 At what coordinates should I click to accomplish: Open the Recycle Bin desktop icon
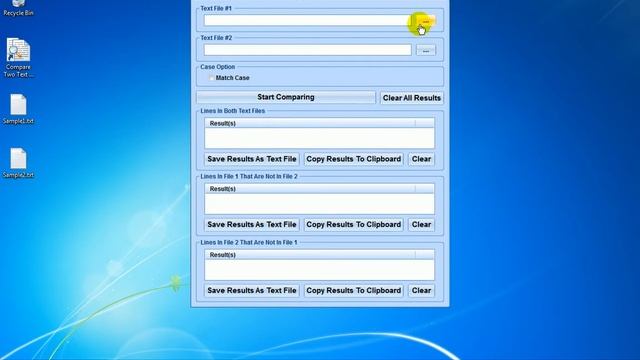(x=18, y=8)
